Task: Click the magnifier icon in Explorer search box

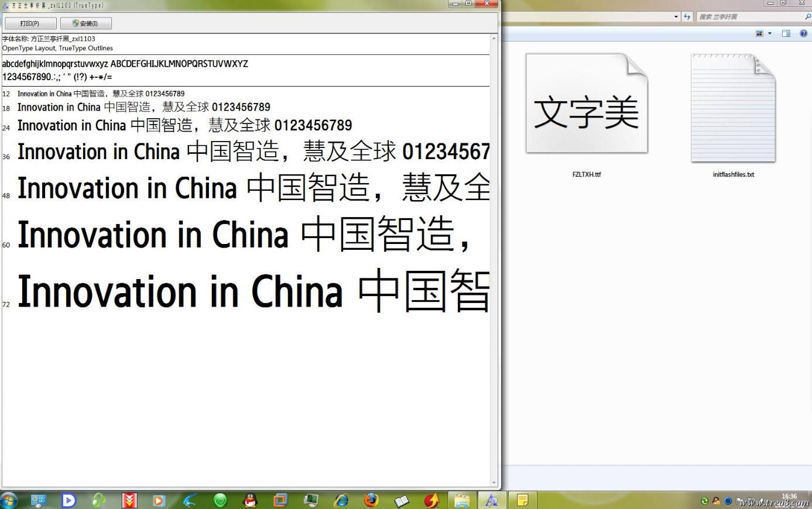Action: coord(808,17)
